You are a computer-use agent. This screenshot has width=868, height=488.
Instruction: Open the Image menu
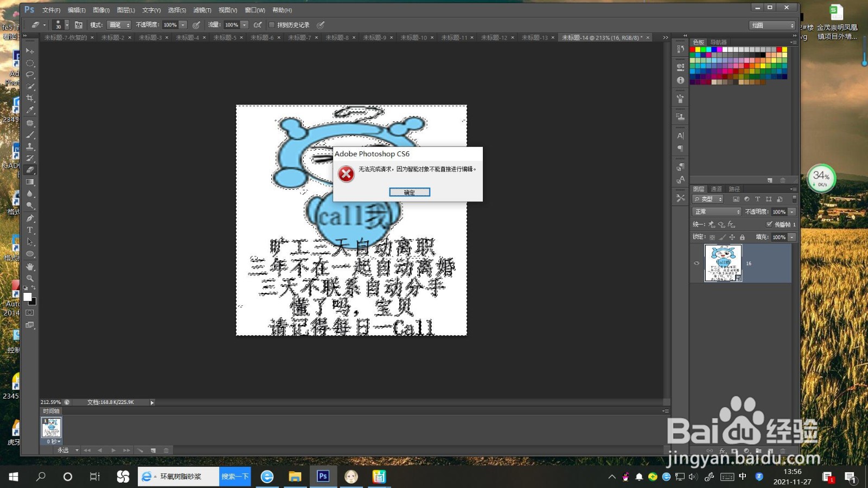coord(101,10)
